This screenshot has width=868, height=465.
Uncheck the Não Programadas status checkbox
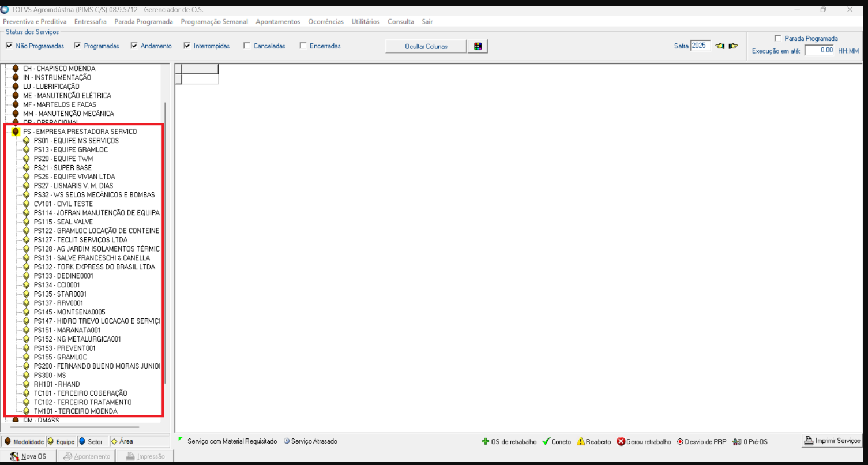9,46
